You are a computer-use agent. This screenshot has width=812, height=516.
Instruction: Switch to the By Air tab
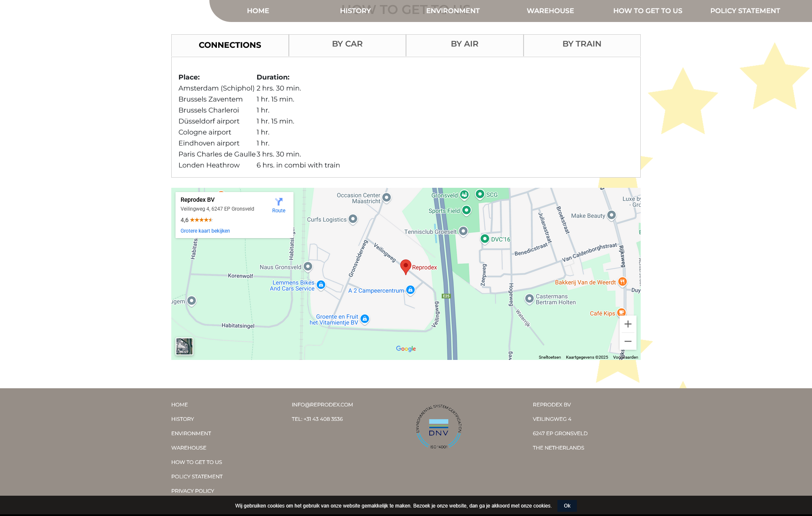(x=464, y=45)
